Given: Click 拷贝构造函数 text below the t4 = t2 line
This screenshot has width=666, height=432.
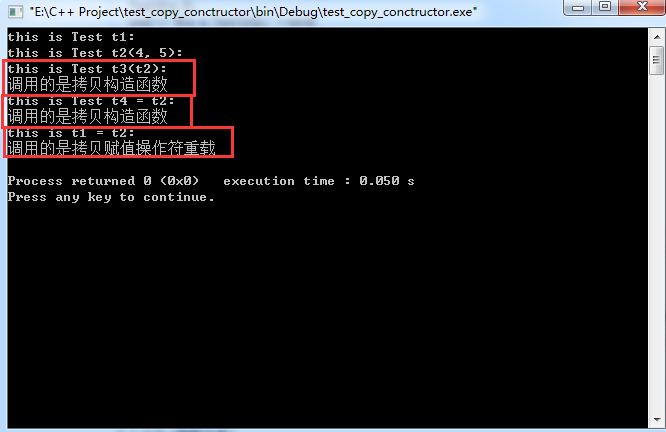Looking at the screenshot, I should 120,116.
